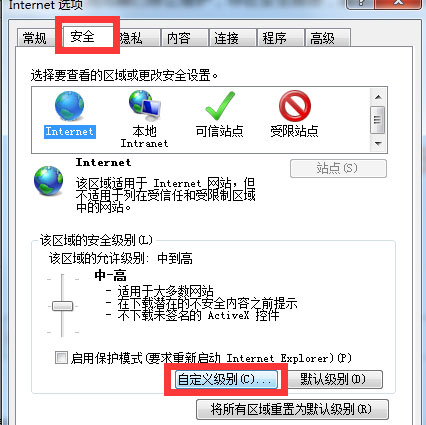Switch to the 高级 tab
The image size is (426, 425).
(x=328, y=38)
